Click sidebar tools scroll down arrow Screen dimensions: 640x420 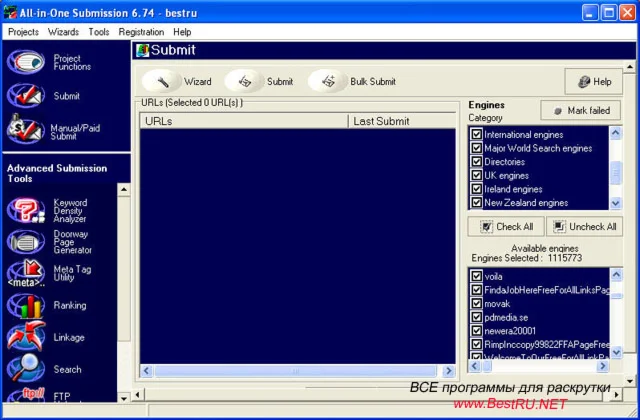[124, 398]
